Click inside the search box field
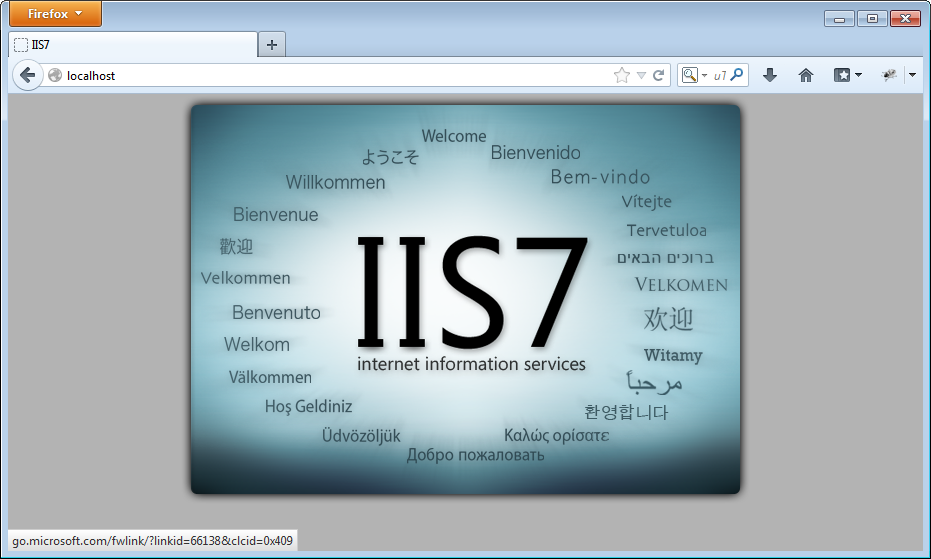Image resolution: width=931 pixels, height=559 pixels. click(719, 75)
